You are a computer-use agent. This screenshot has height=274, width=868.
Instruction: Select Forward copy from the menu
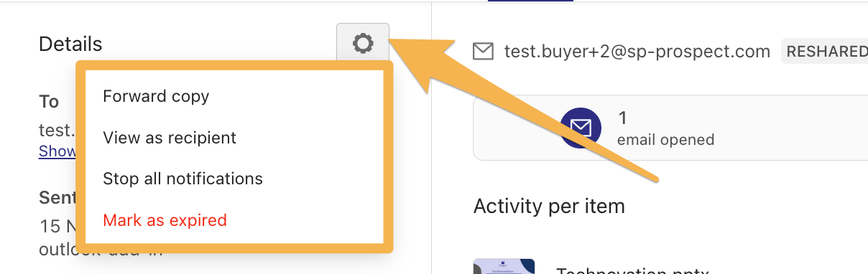point(156,96)
